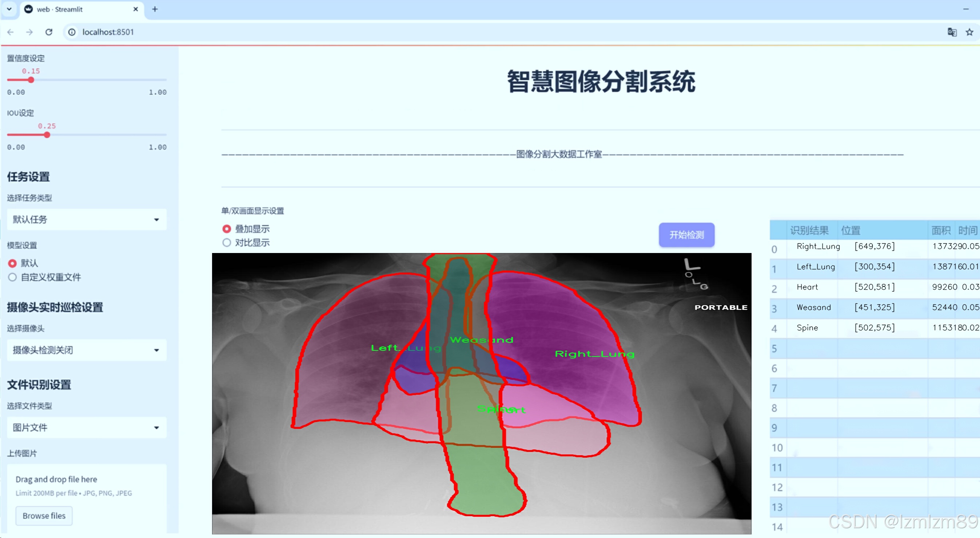Open the 默认任务 task type dropdown

click(87, 220)
